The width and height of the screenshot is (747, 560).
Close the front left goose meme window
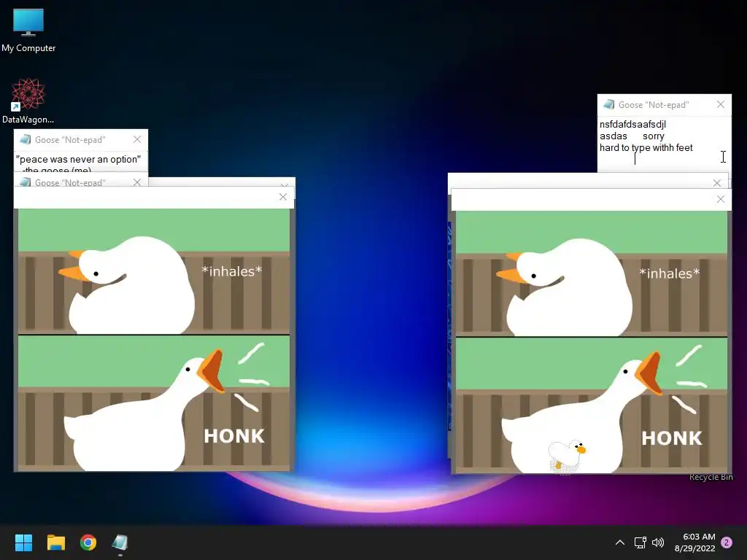tap(283, 197)
